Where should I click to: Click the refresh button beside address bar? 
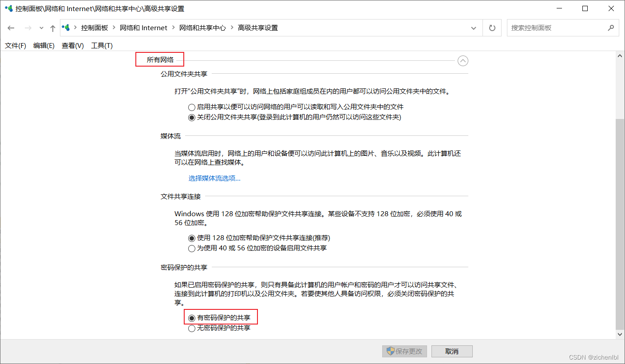point(492,28)
